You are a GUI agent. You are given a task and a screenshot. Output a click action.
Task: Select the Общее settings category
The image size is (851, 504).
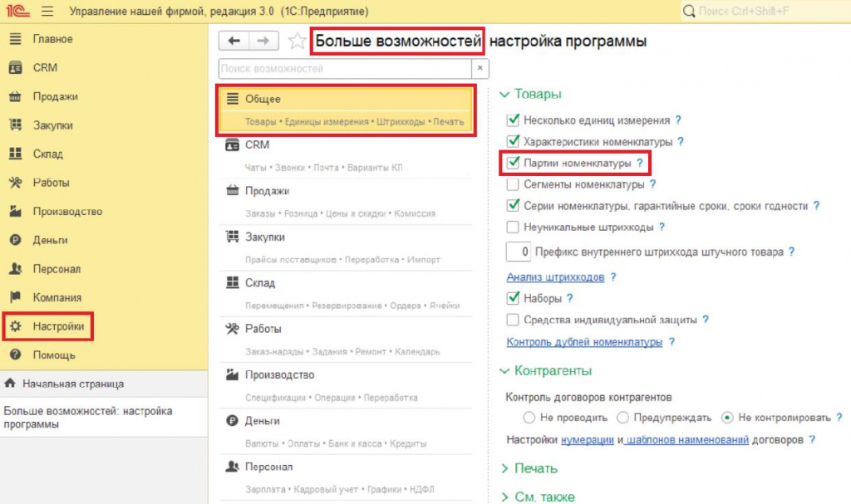(346, 110)
